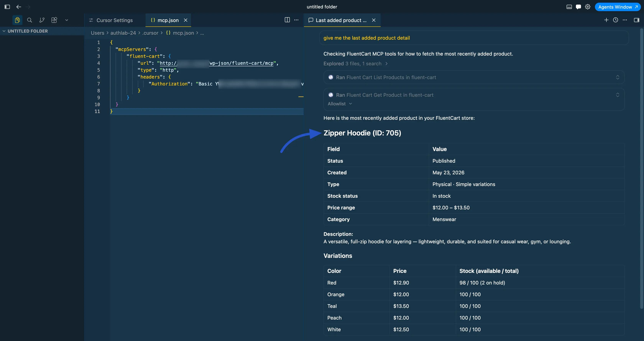The width and height of the screenshot is (644, 341).
Task: Go back with the left arrow
Action: point(19,7)
